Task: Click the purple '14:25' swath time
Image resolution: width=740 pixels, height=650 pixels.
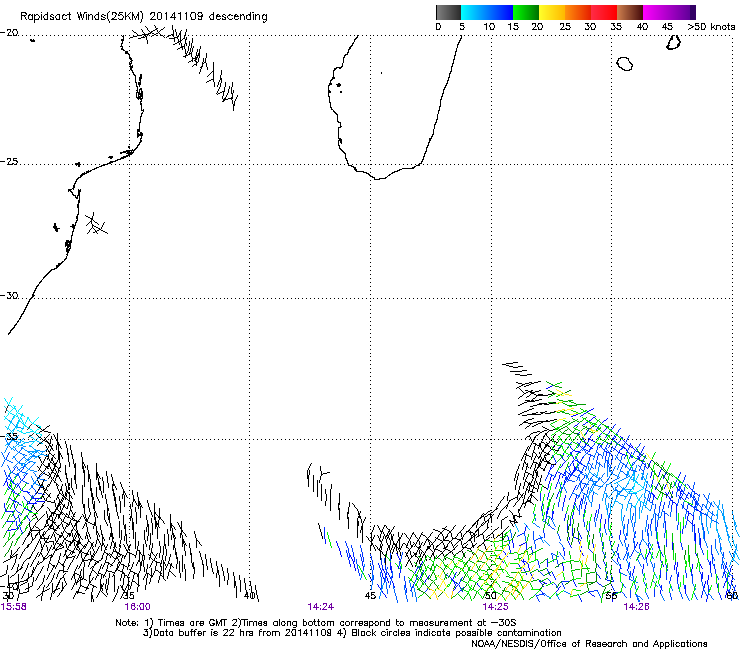Action: (x=495, y=607)
